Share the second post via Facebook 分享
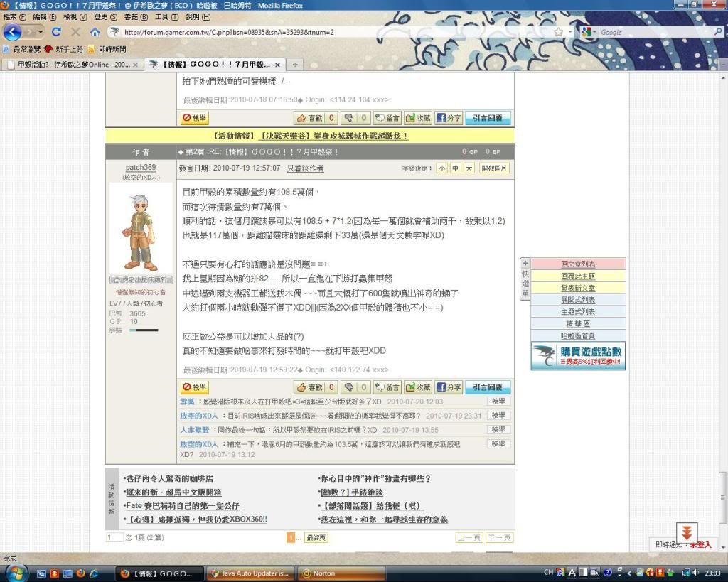Viewport: 728px width, 582px height. (449, 387)
